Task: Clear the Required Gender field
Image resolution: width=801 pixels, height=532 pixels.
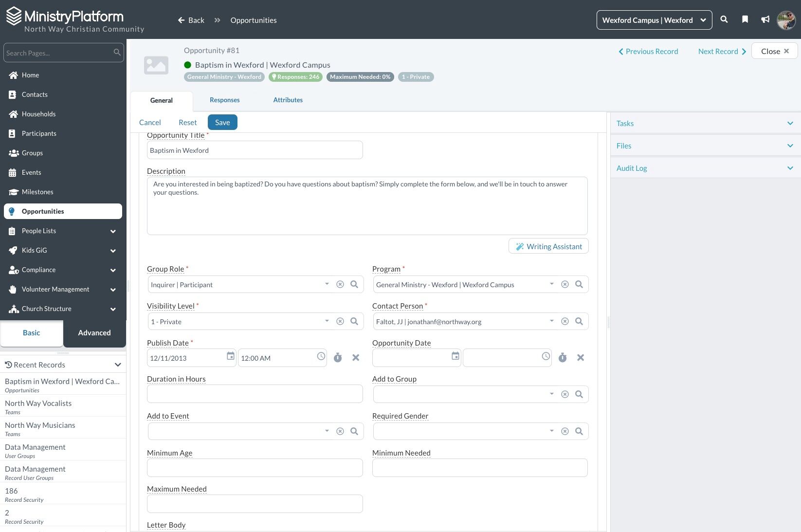Action: (565, 431)
